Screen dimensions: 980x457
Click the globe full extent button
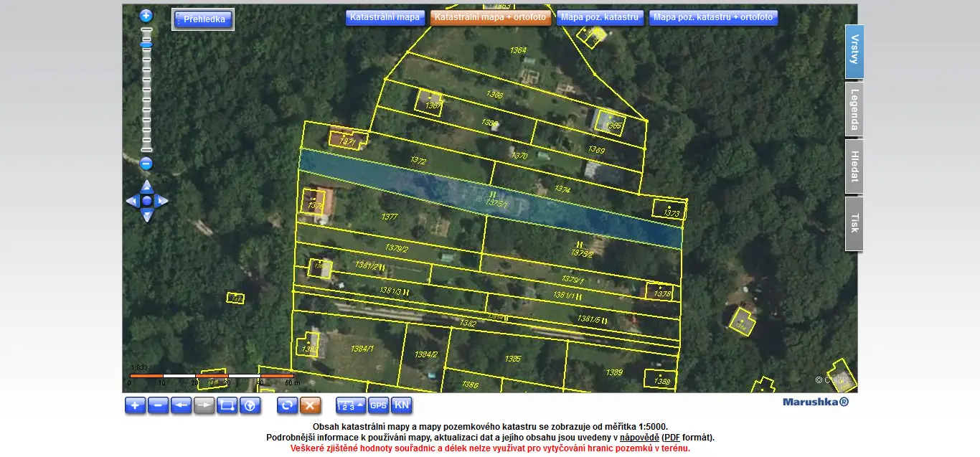click(250, 405)
